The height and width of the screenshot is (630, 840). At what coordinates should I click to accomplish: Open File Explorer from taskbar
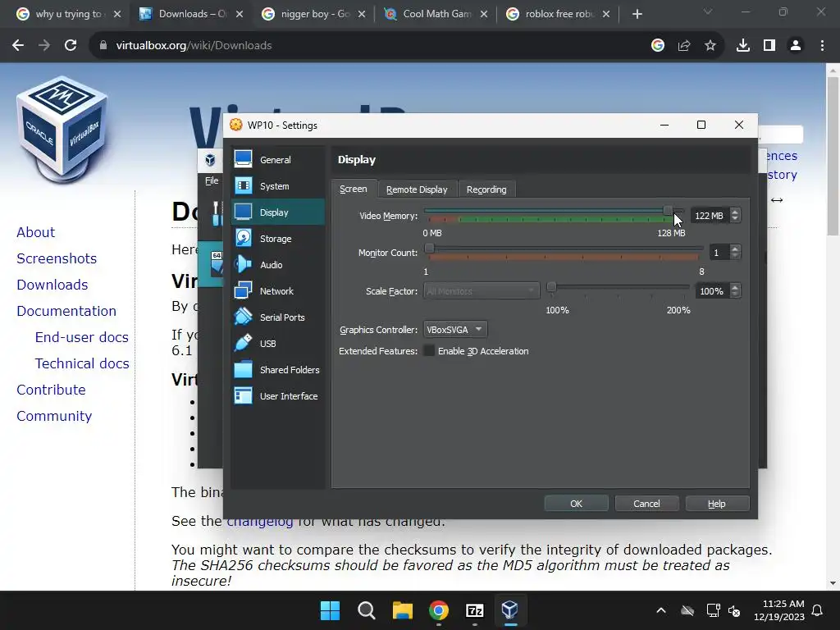click(402, 610)
